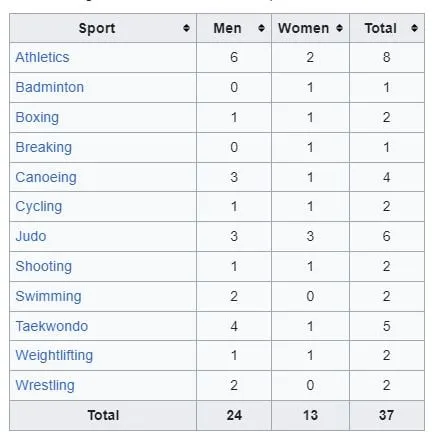Sort table by Sport column arrow icon
The height and width of the screenshot is (432, 433).
186,28
